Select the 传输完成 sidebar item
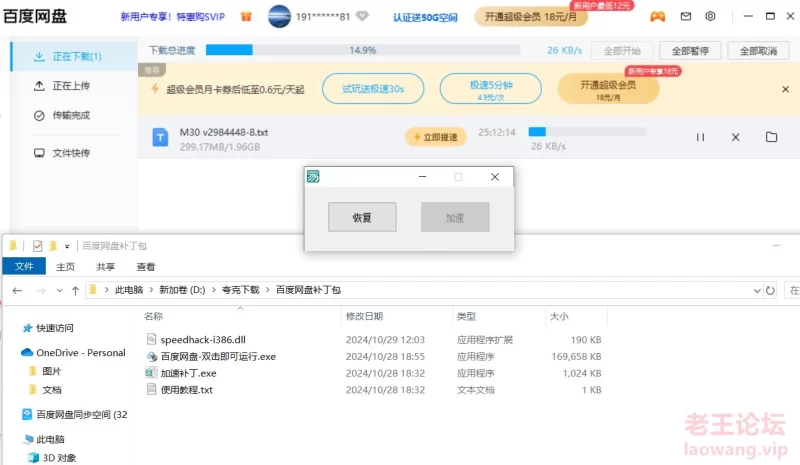800x465 pixels. (x=73, y=115)
